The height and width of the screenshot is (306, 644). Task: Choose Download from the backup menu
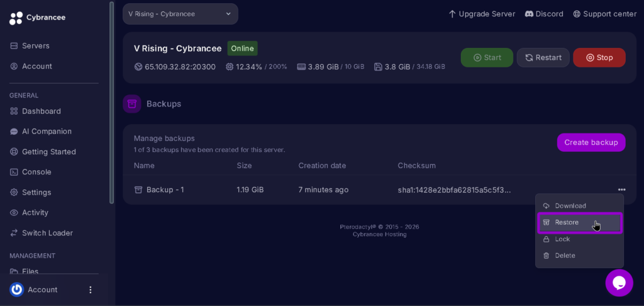(579, 206)
